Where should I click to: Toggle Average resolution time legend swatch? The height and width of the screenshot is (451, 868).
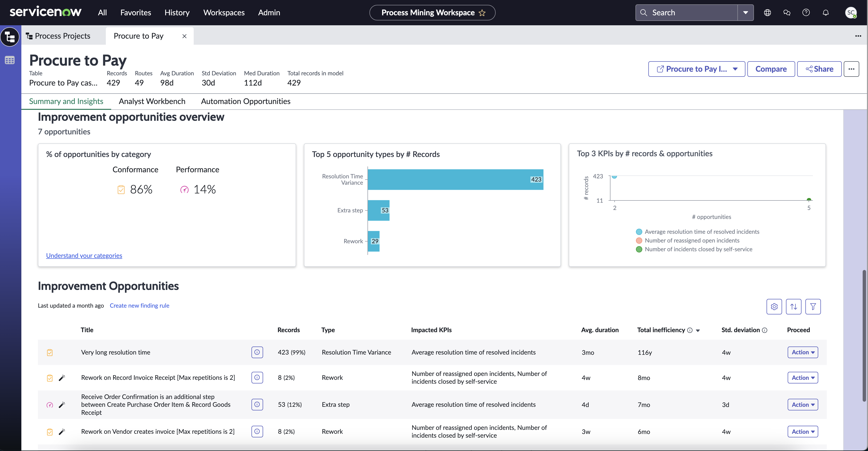[639, 232]
